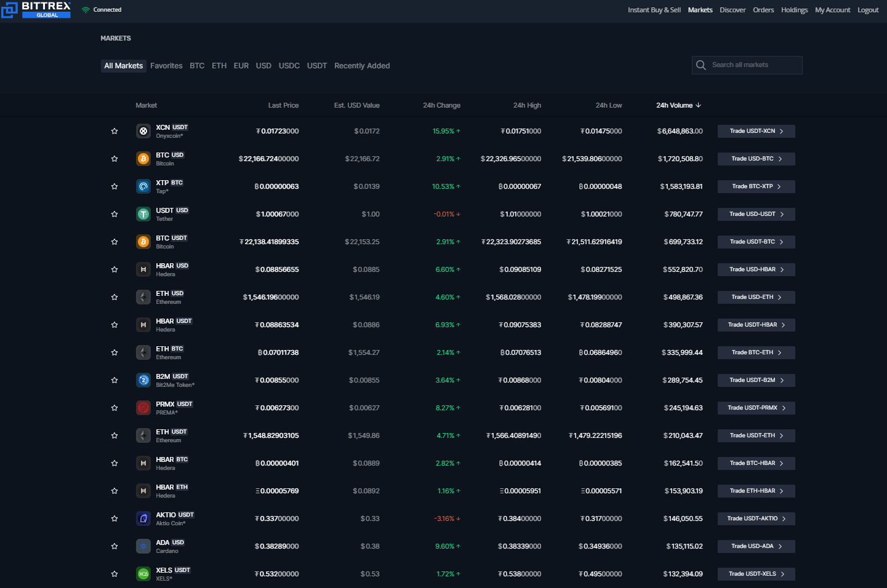Click Trade USDT-PRMX button

757,408
